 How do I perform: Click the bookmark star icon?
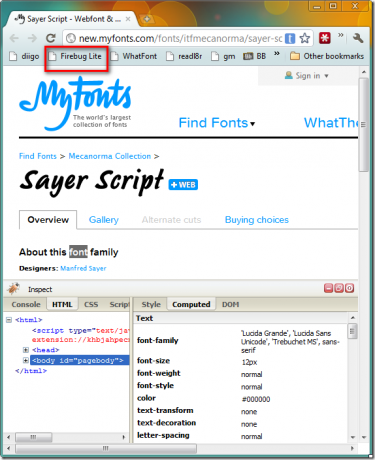coord(305,38)
